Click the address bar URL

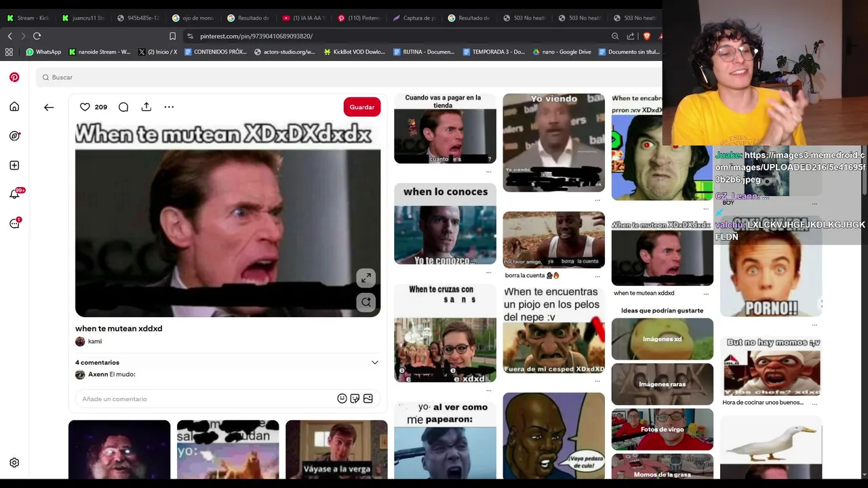pyautogui.click(x=256, y=36)
